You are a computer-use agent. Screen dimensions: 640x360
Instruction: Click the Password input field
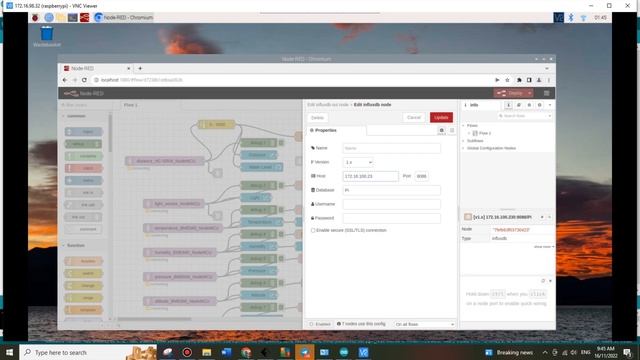(x=391, y=218)
